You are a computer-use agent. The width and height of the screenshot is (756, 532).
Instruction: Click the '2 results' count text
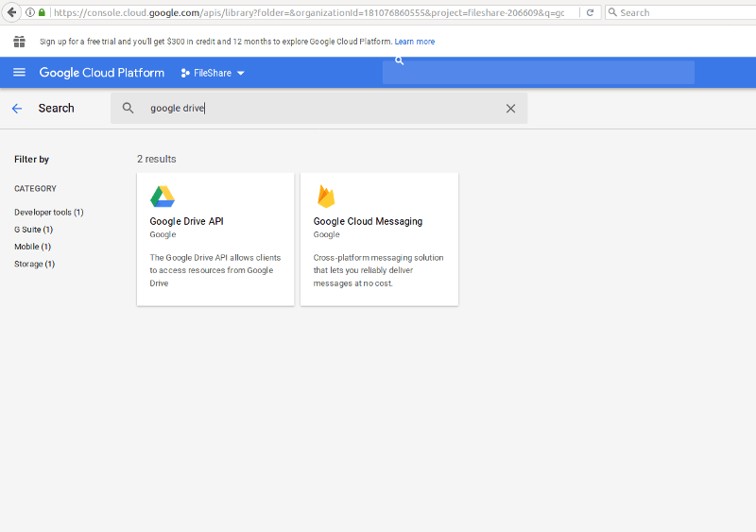click(x=157, y=159)
